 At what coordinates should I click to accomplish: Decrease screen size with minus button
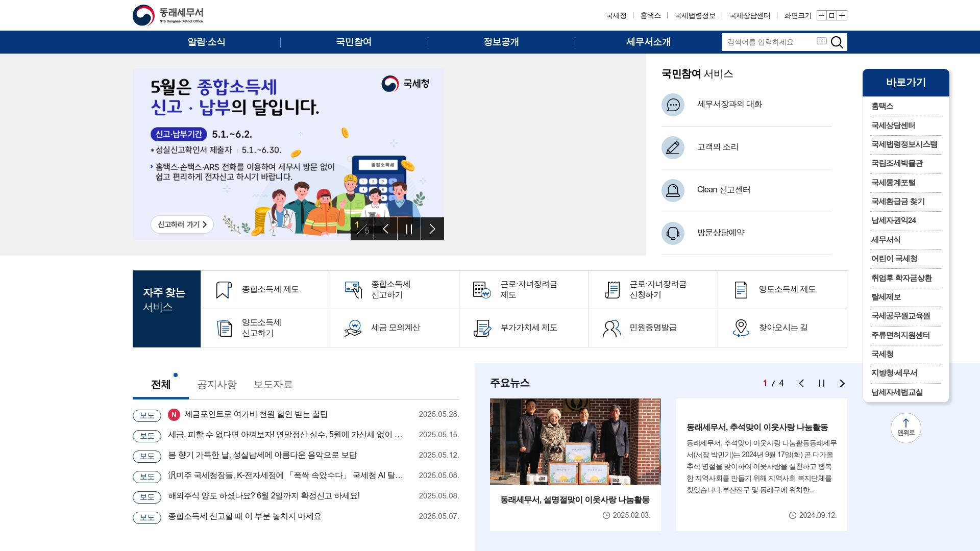coord(821,15)
